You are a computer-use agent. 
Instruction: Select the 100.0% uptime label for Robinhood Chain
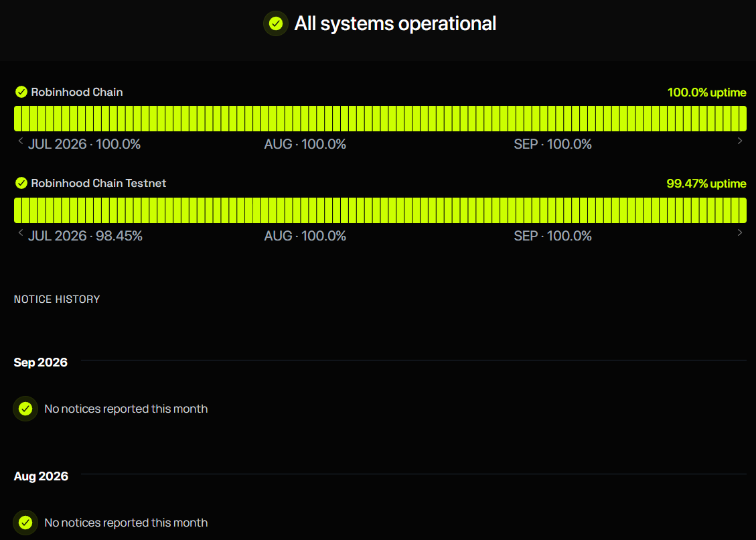point(707,92)
